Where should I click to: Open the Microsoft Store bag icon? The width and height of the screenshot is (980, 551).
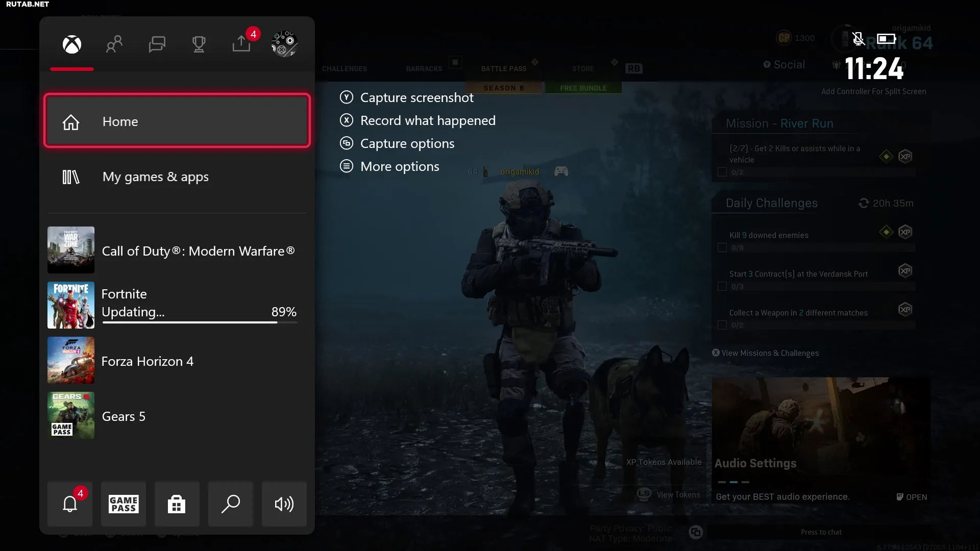coord(177,504)
